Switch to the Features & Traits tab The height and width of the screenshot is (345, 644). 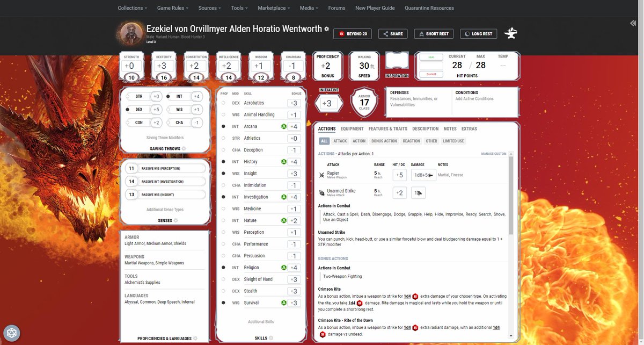[x=388, y=129]
